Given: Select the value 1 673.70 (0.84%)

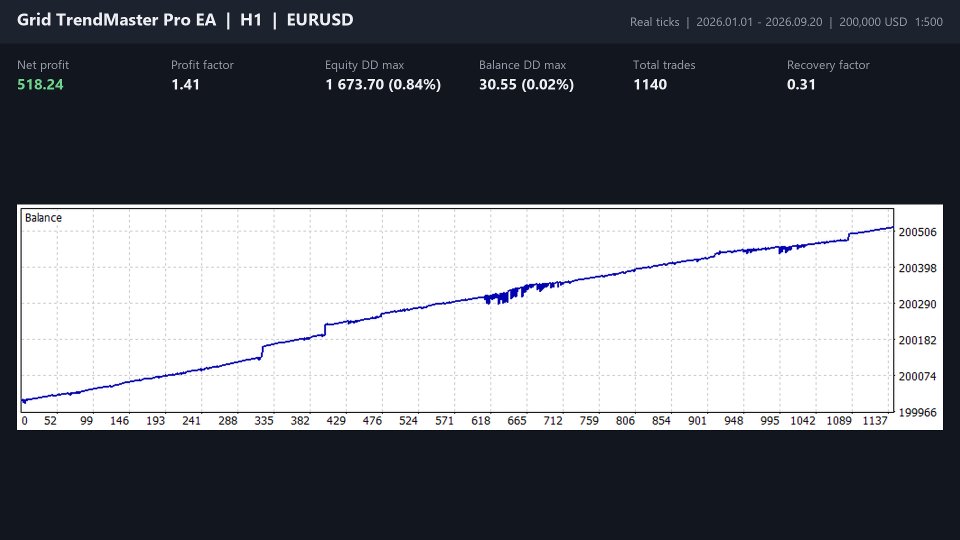Looking at the screenshot, I should tap(383, 84).
